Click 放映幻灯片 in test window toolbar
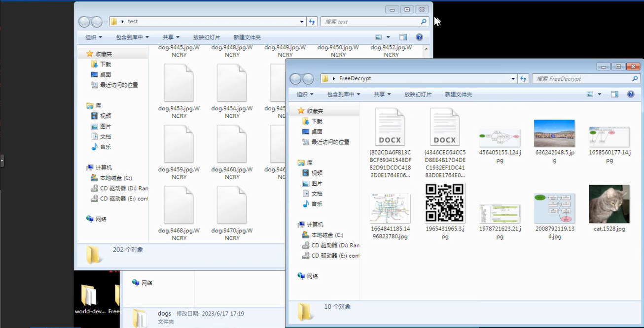 click(207, 37)
